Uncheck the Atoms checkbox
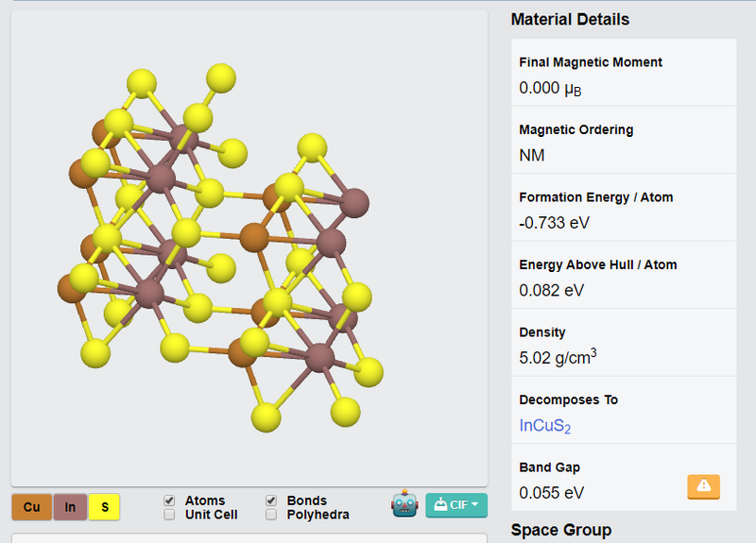 pos(169,501)
